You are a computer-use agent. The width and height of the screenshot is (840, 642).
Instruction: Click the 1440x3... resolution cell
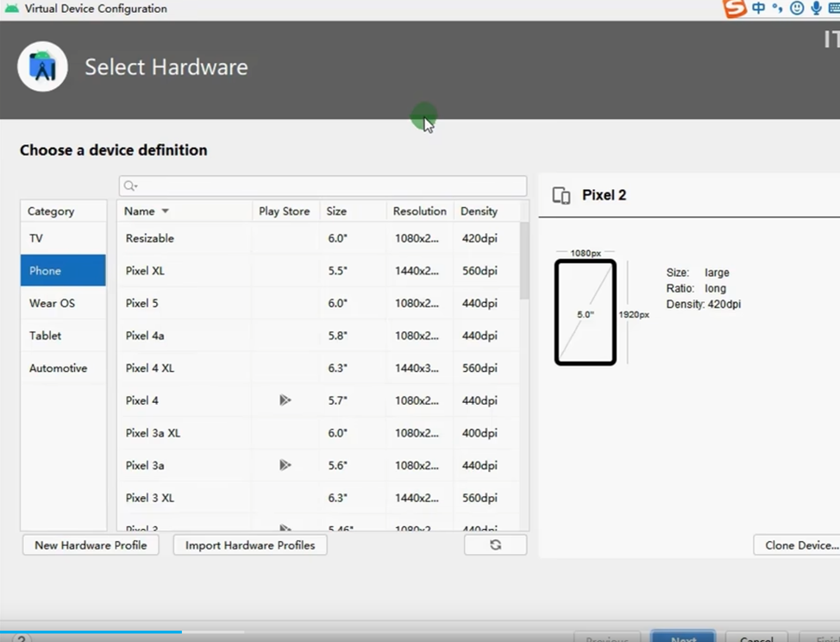pyautogui.click(x=417, y=368)
